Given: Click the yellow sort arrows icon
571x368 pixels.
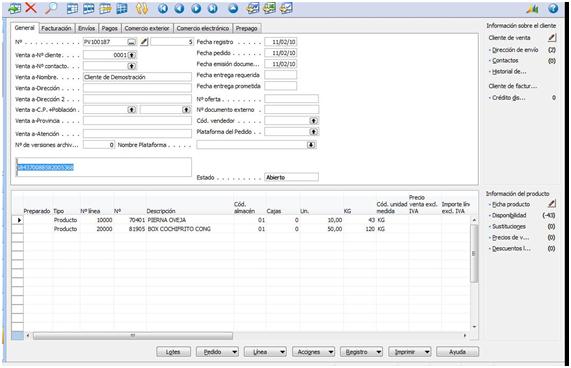Looking at the screenshot, I should tap(142, 8).
